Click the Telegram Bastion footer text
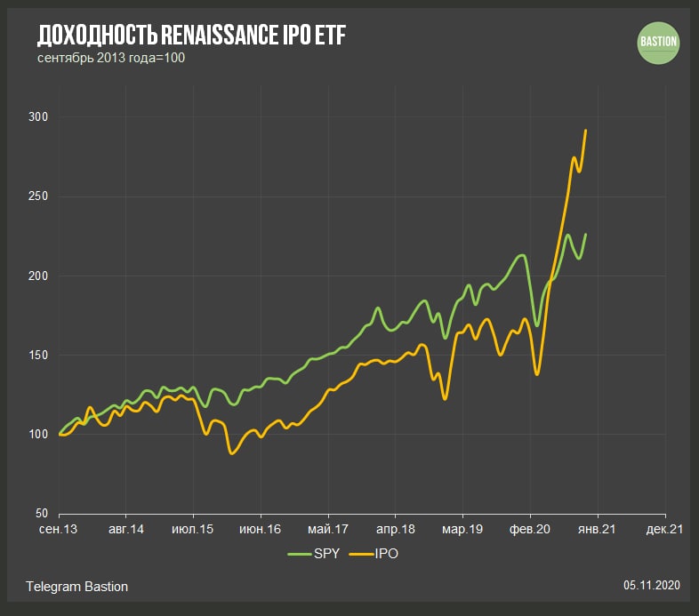The width and height of the screenshot is (699, 616). (x=77, y=587)
